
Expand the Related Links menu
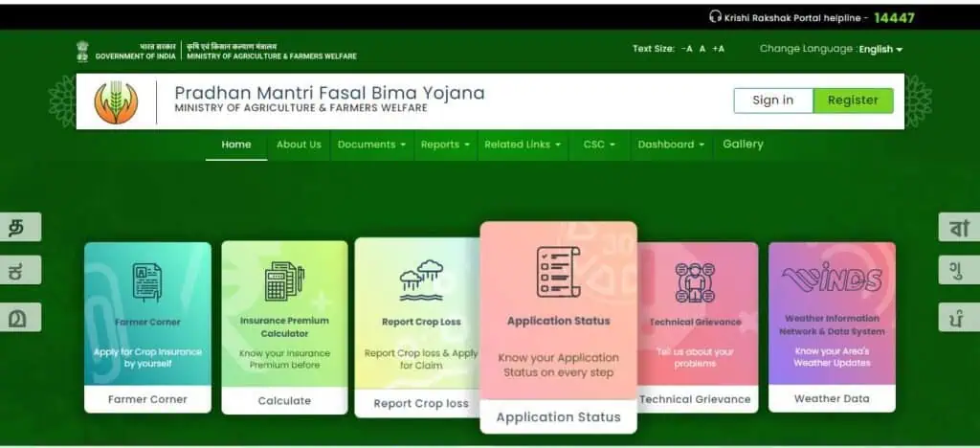click(x=523, y=145)
